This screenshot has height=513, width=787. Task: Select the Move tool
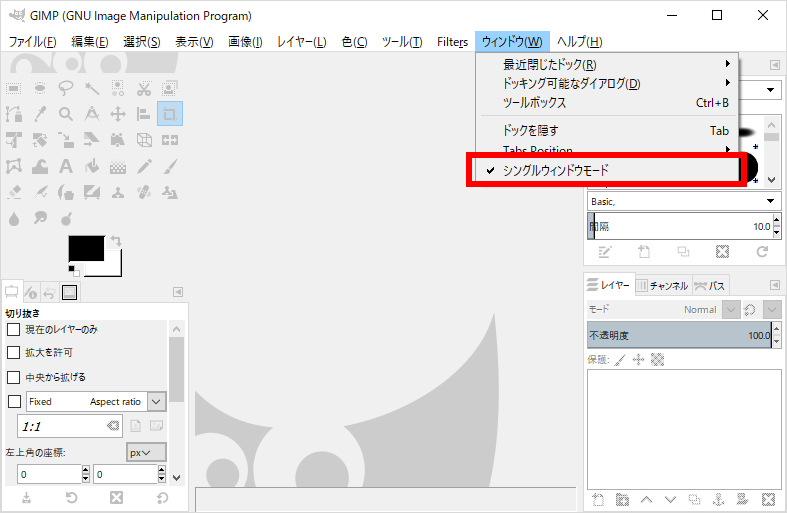coord(118,114)
